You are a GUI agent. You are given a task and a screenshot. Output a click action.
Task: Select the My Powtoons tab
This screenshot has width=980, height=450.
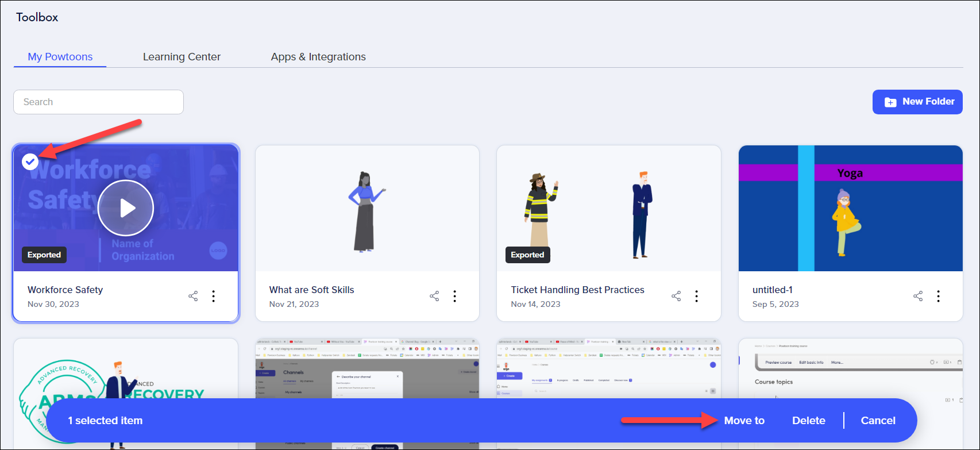pos(60,57)
